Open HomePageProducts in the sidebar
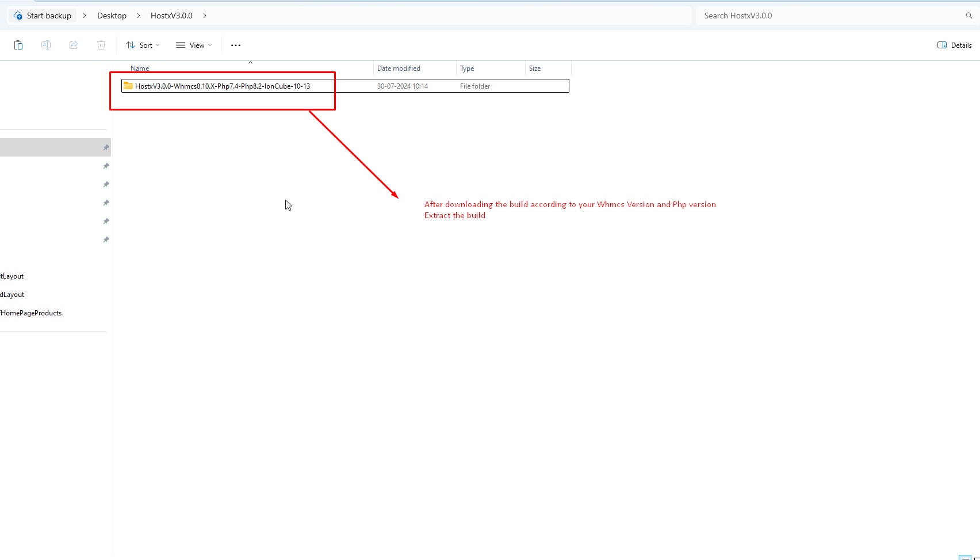The width and height of the screenshot is (980, 560). tap(32, 313)
